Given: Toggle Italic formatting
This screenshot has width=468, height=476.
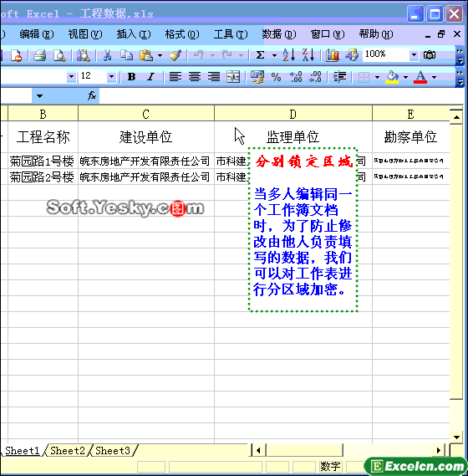Looking at the screenshot, I should pos(150,77).
